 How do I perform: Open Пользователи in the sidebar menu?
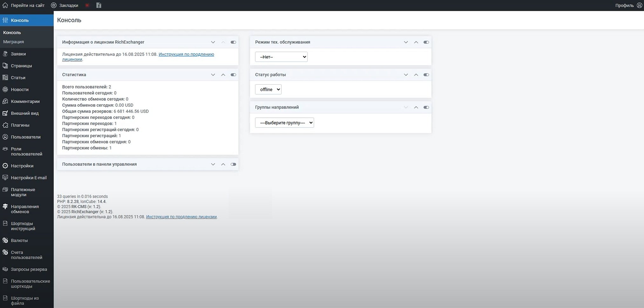point(25,137)
